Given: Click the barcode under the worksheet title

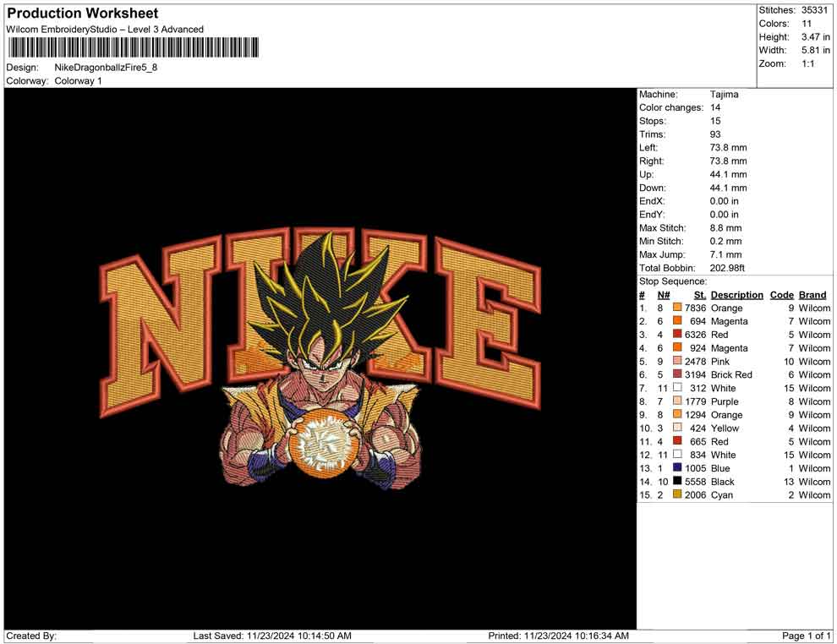Looking at the screenshot, I should pos(133,47).
